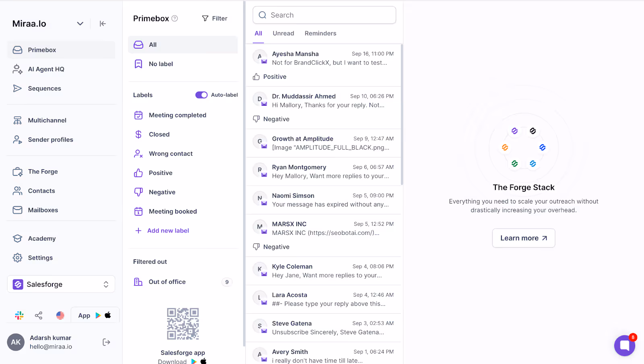The image size is (644, 364).
Task: Log out using the exit icon
Action: pos(106,342)
